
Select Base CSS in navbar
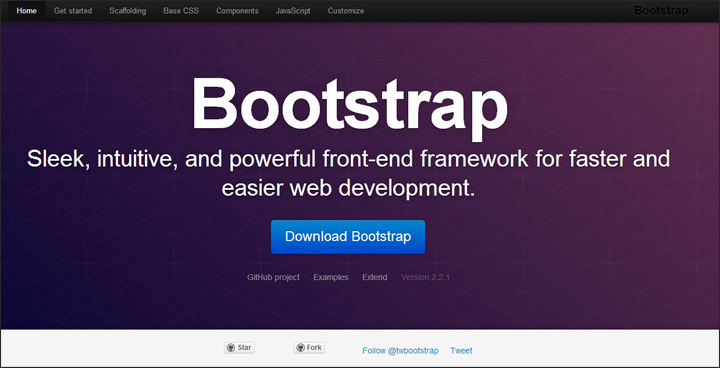[181, 11]
